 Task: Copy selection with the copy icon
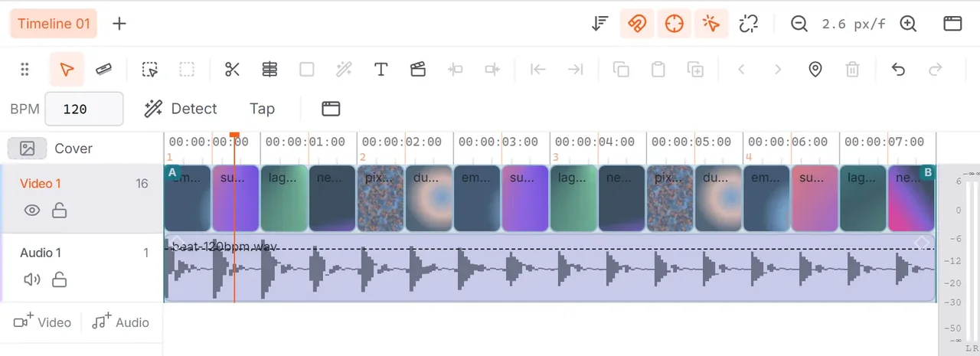click(621, 70)
